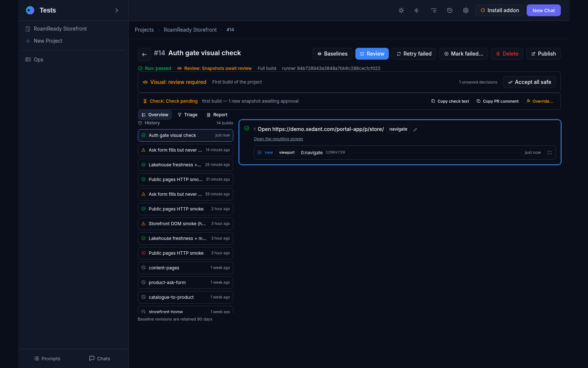588x368 pixels.
Task: Accept all safe snapshots
Action: (529, 82)
